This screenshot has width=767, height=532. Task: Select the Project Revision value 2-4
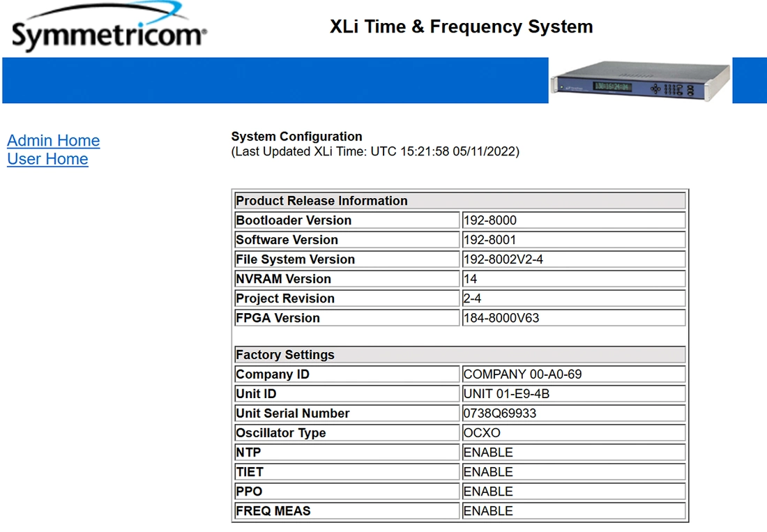[472, 298]
